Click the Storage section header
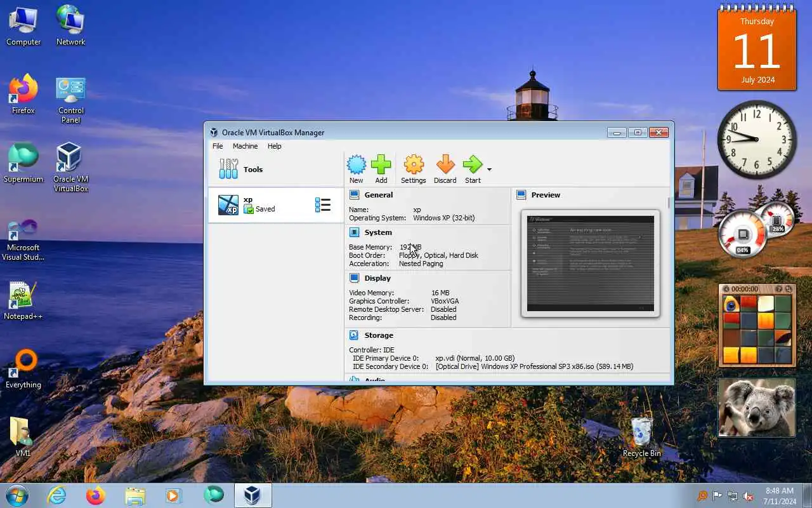 click(379, 335)
